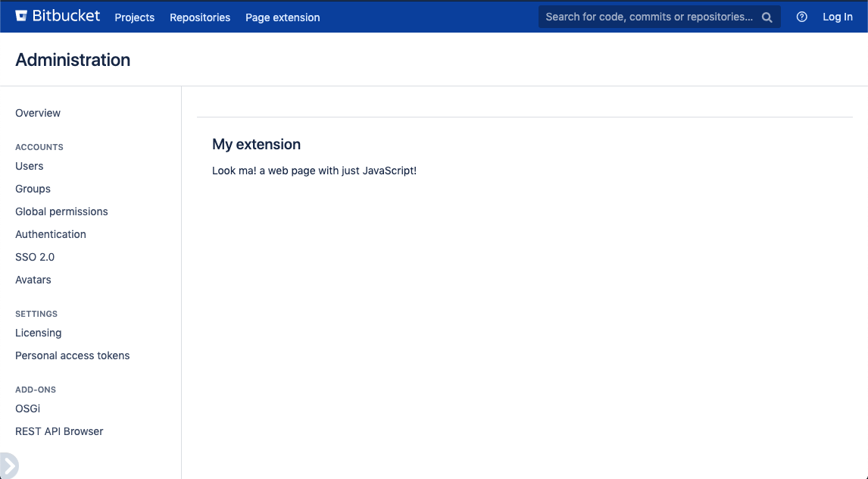
Task: Open the REST API Browser
Action: [x=58, y=430]
